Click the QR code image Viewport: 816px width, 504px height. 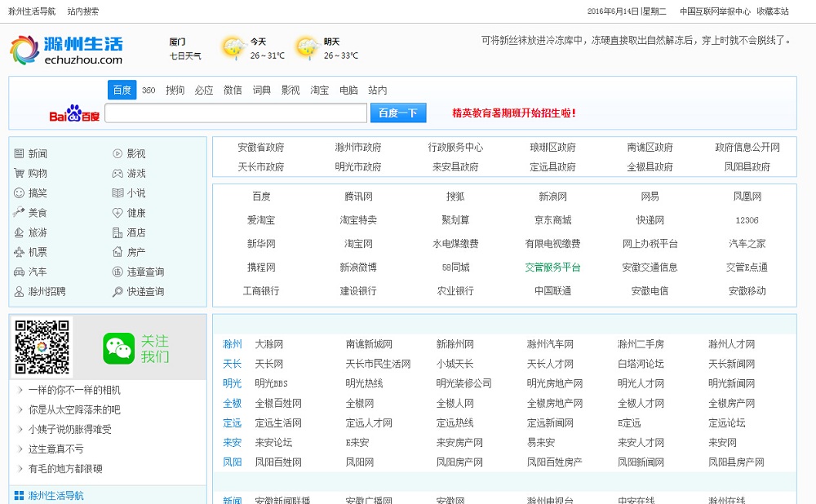(x=42, y=347)
